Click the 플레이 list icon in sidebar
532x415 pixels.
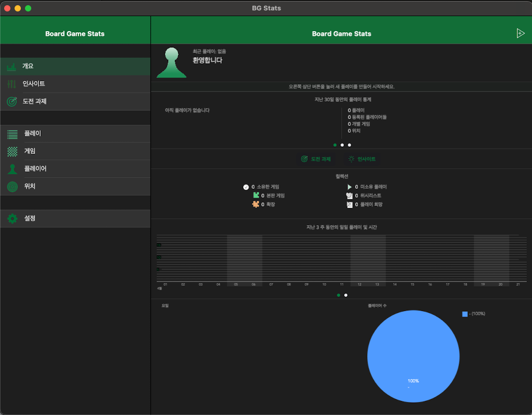12,134
